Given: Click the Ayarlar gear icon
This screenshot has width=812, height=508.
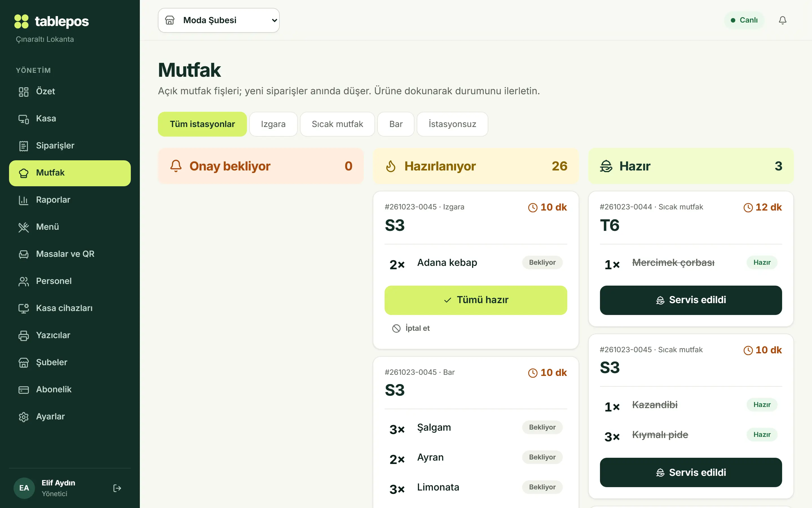Looking at the screenshot, I should (23, 417).
